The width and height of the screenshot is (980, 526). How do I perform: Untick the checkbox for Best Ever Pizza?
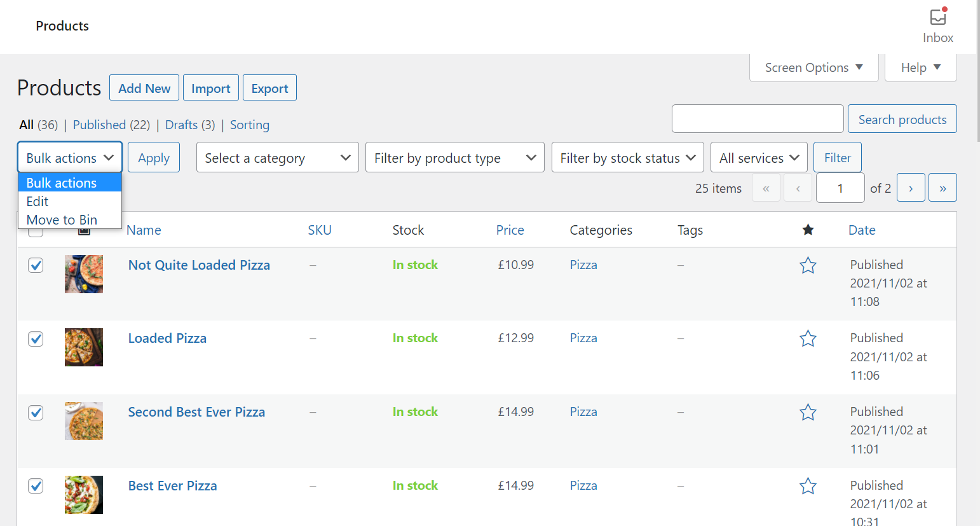coord(36,485)
